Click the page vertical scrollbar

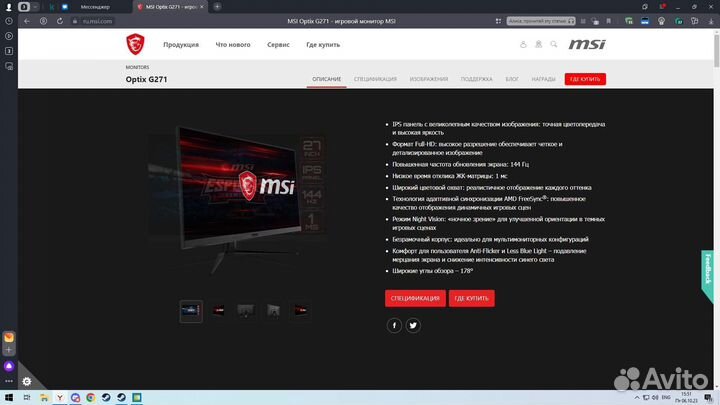click(716, 51)
